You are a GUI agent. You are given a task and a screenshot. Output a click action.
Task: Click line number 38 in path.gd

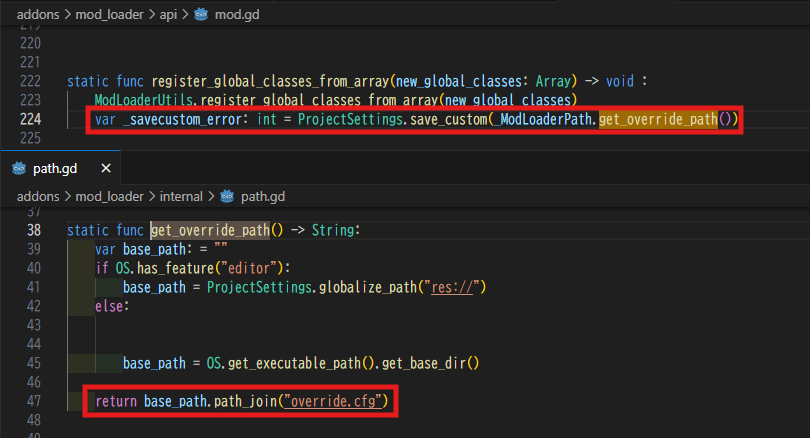(34, 230)
